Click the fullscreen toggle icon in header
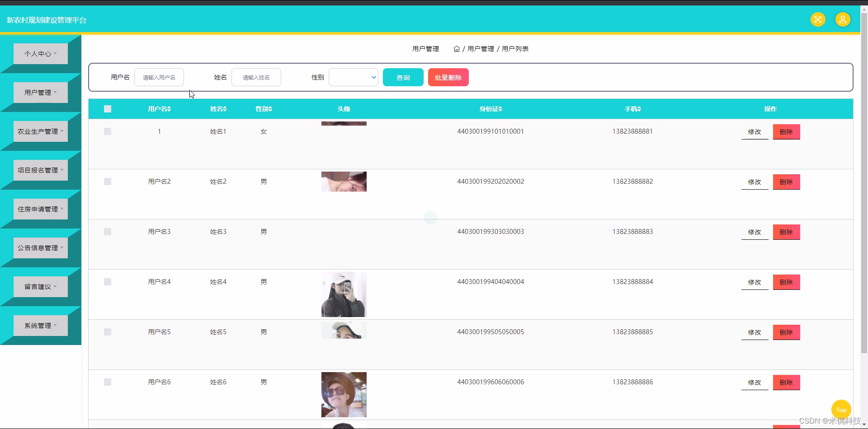 pyautogui.click(x=817, y=19)
